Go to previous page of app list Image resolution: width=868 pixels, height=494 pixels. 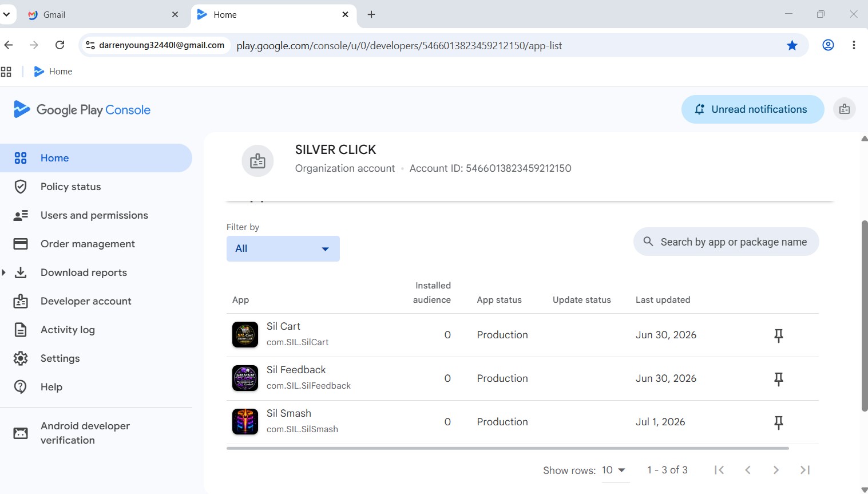pyautogui.click(x=748, y=470)
